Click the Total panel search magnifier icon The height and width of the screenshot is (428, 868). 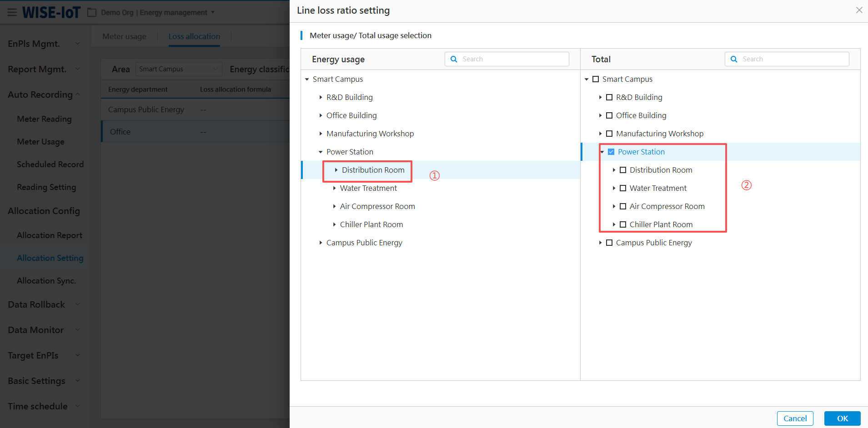coord(734,59)
